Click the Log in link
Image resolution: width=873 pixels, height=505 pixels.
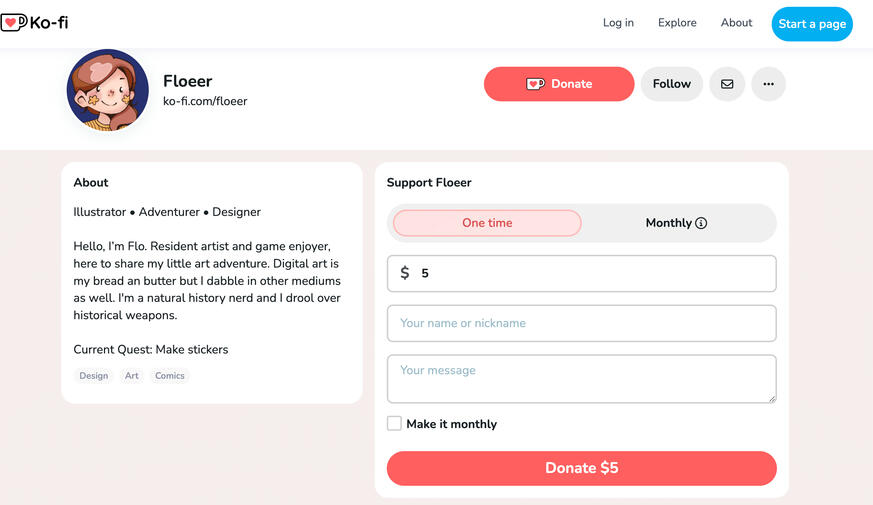pos(618,23)
